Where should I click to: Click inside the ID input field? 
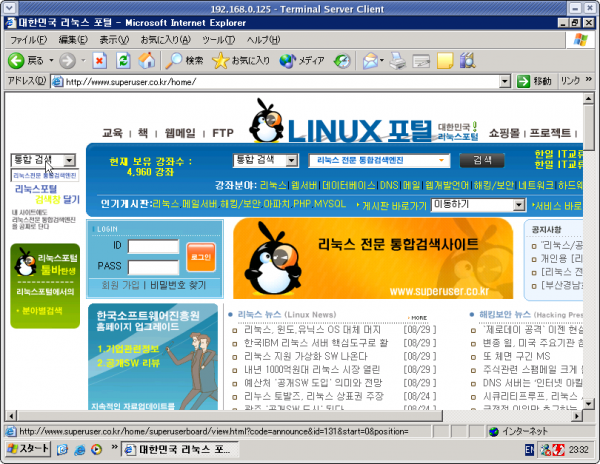[x=153, y=247]
